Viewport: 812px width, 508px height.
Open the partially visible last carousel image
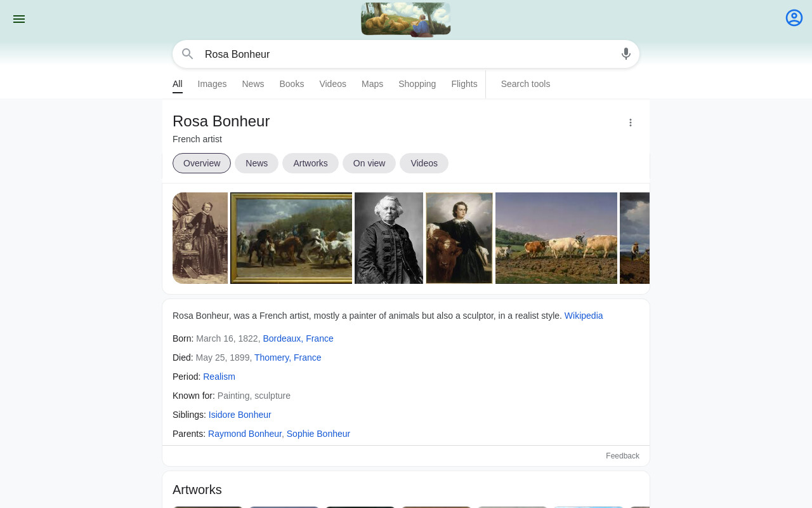(x=634, y=238)
